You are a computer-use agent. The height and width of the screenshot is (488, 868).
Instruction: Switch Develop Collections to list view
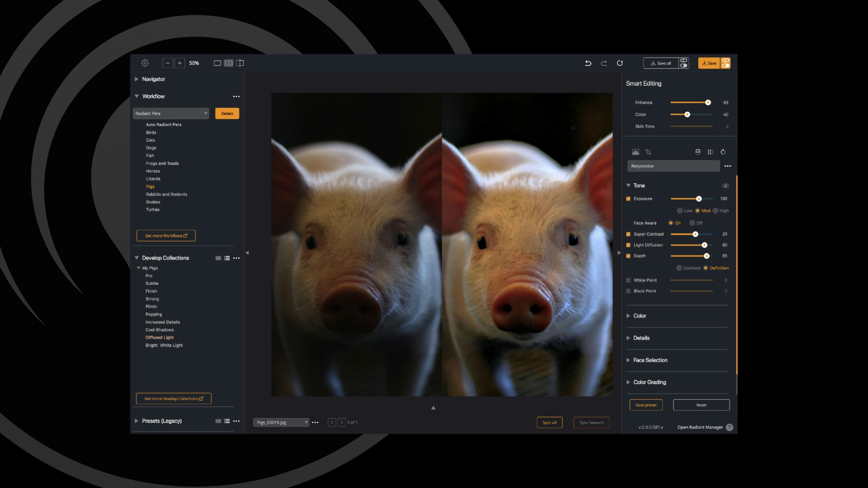227,258
